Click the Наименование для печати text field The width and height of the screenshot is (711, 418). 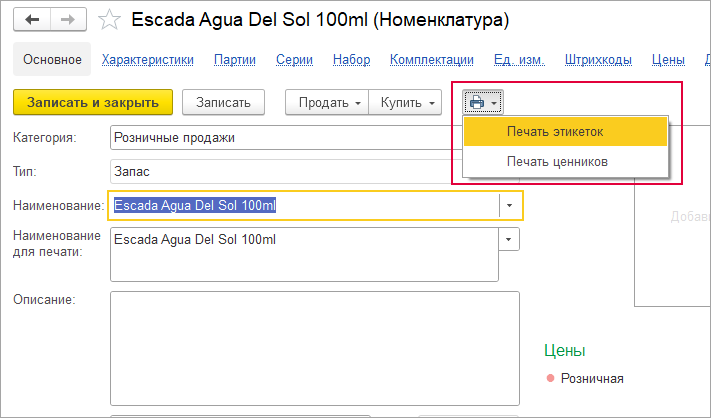click(x=304, y=254)
